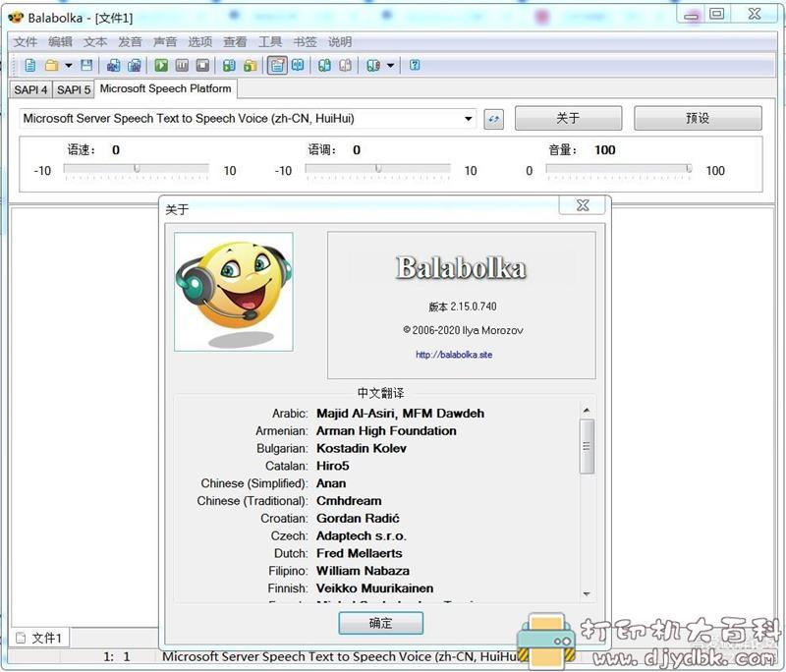Open the http://balabolka.site link
Viewport: 786px width, 672px height.
pyautogui.click(x=454, y=355)
